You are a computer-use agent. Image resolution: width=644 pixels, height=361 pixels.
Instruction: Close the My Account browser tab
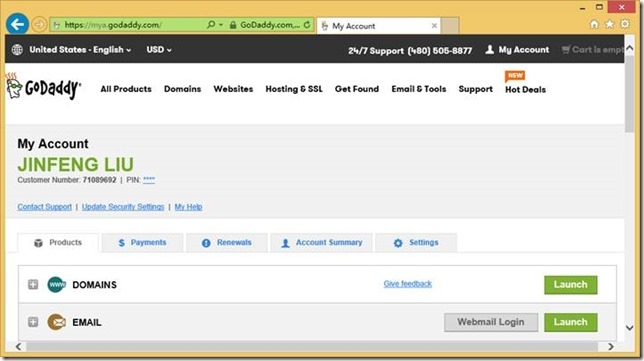click(x=434, y=26)
